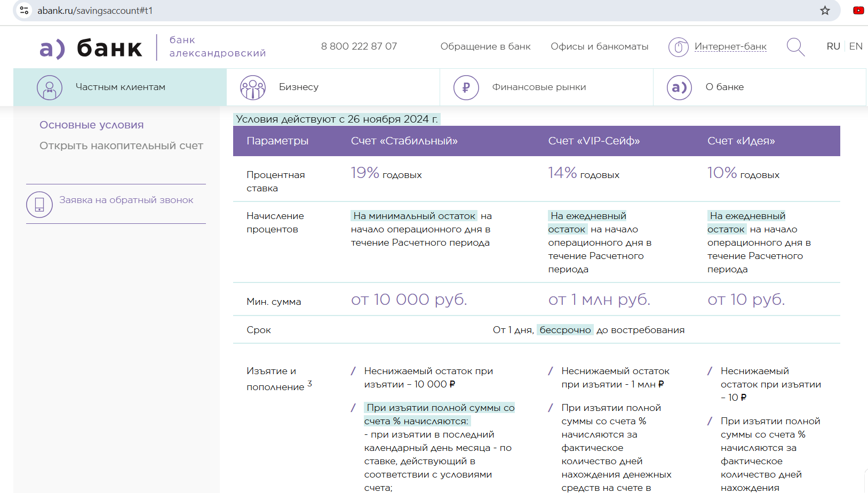Image resolution: width=868 pixels, height=493 pixels.
Task: Click the callback request phone icon
Action: (39, 205)
